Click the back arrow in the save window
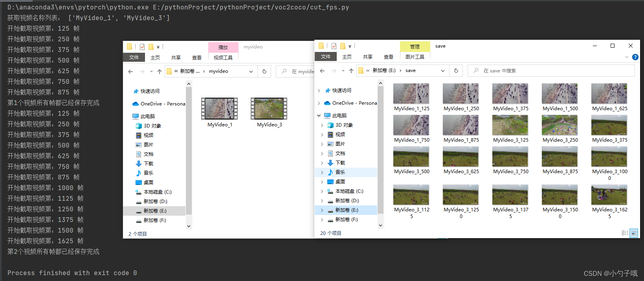Image resolution: width=644 pixels, height=281 pixels. pos(322,71)
